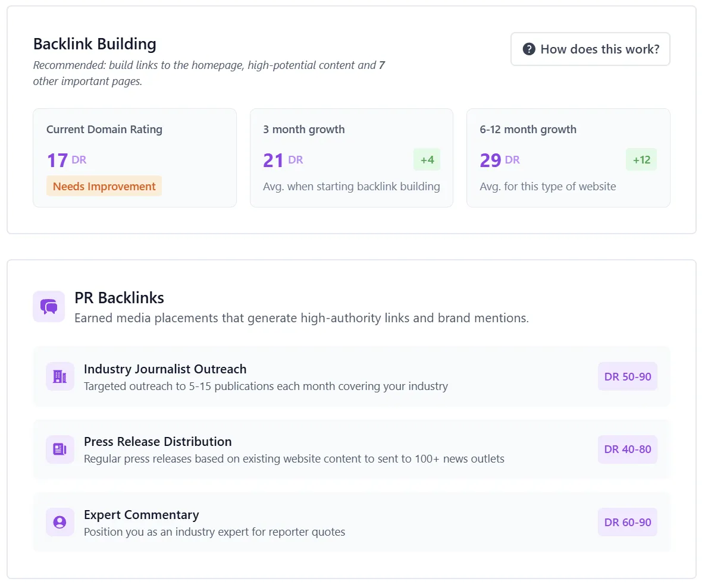
Task: Click the 3 month growth card label
Action: tap(304, 130)
